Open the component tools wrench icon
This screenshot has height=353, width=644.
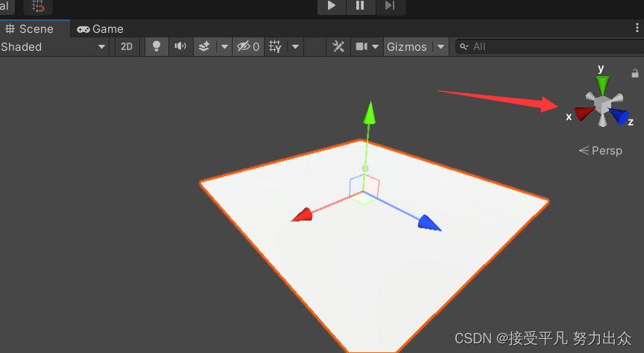pos(338,46)
